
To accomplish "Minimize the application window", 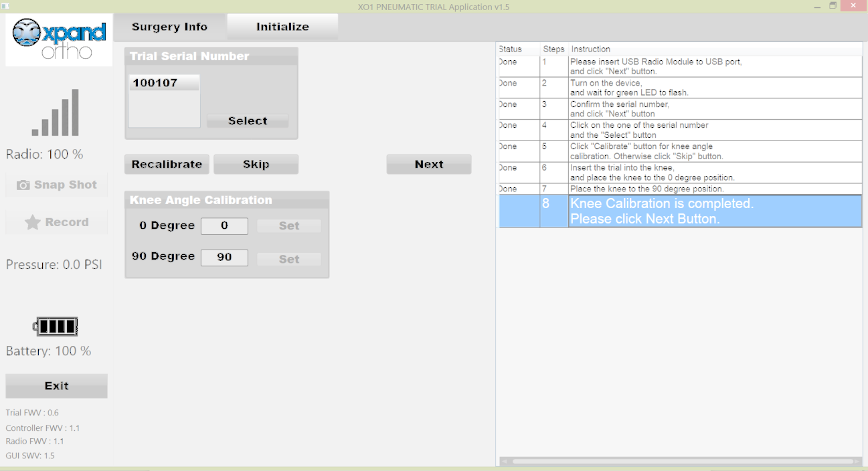I will click(817, 7).
